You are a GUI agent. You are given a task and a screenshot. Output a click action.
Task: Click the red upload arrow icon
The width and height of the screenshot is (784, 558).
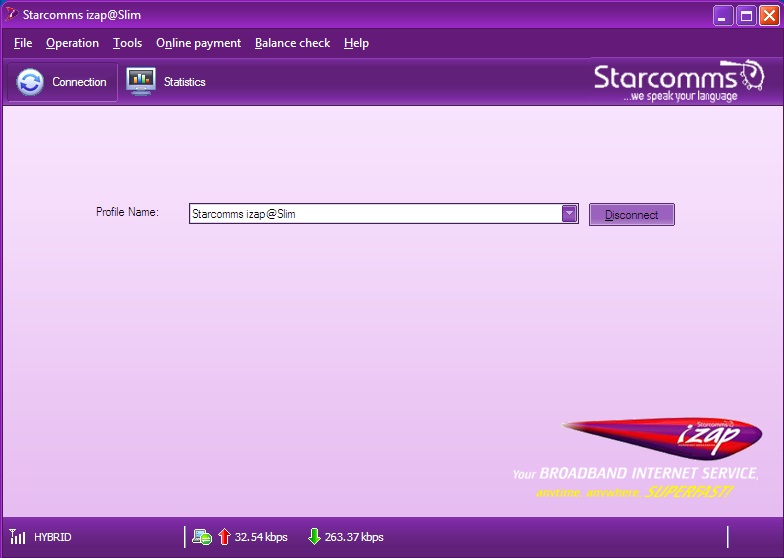tap(224, 536)
